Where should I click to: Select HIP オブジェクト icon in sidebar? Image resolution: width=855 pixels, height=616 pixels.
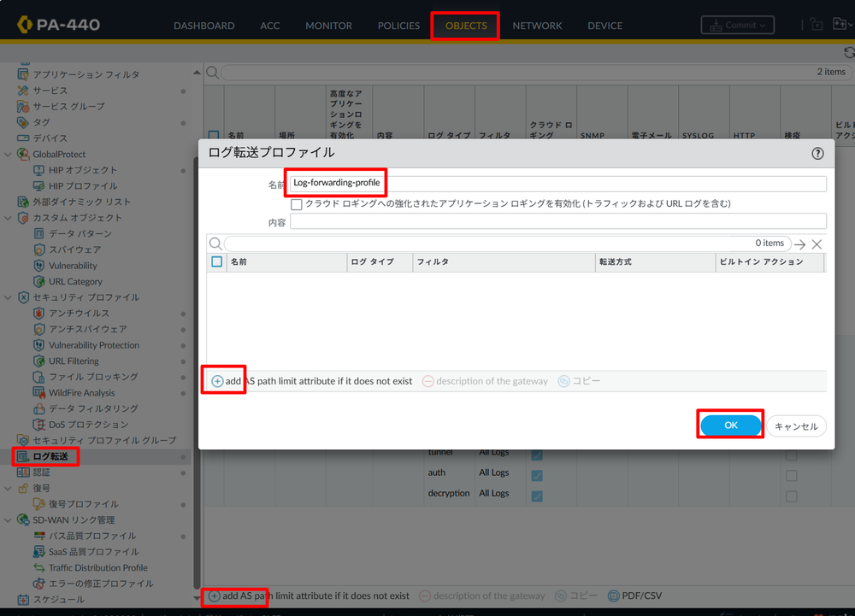(38, 170)
